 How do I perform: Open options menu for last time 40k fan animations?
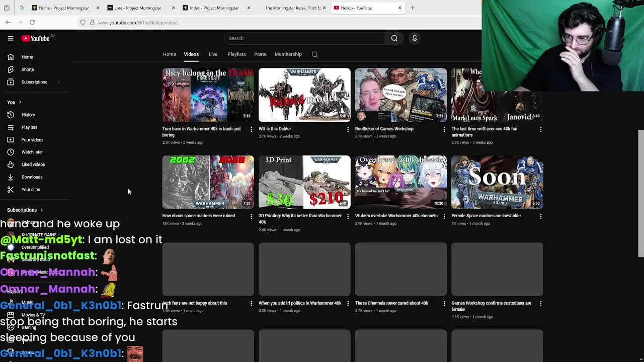point(540,129)
